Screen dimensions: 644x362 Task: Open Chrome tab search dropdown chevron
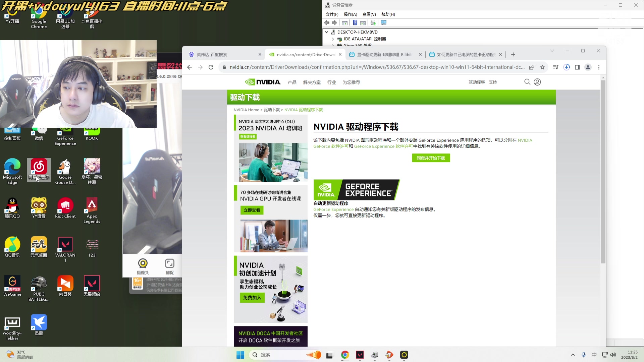(552, 51)
